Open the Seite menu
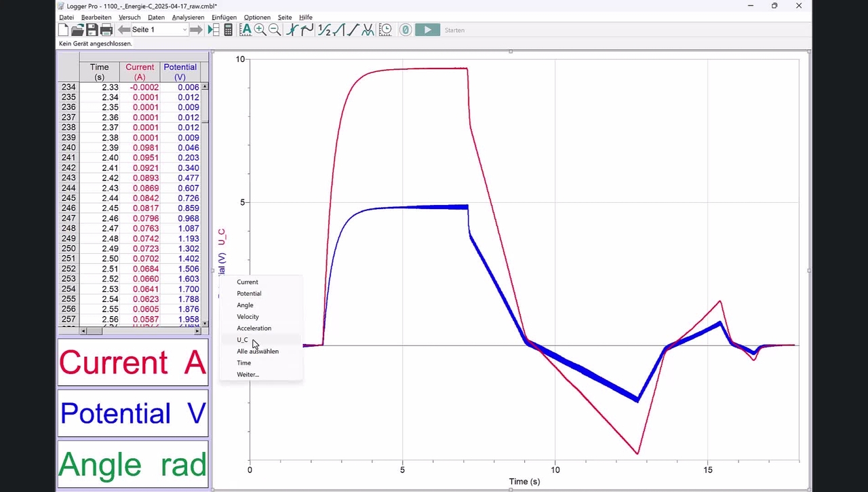 pyautogui.click(x=285, y=18)
